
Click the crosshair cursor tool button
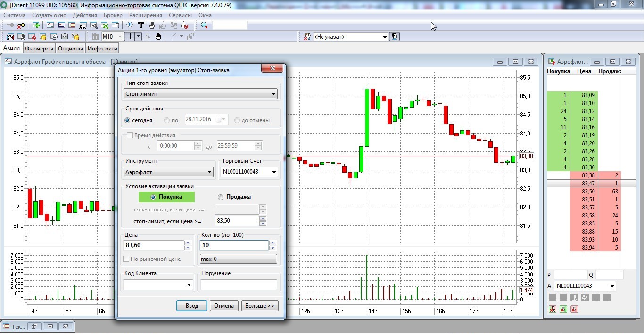click(x=131, y=36)
